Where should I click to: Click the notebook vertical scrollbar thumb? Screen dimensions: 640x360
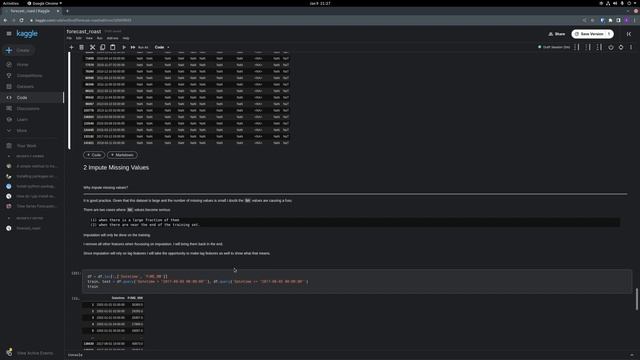636,299
